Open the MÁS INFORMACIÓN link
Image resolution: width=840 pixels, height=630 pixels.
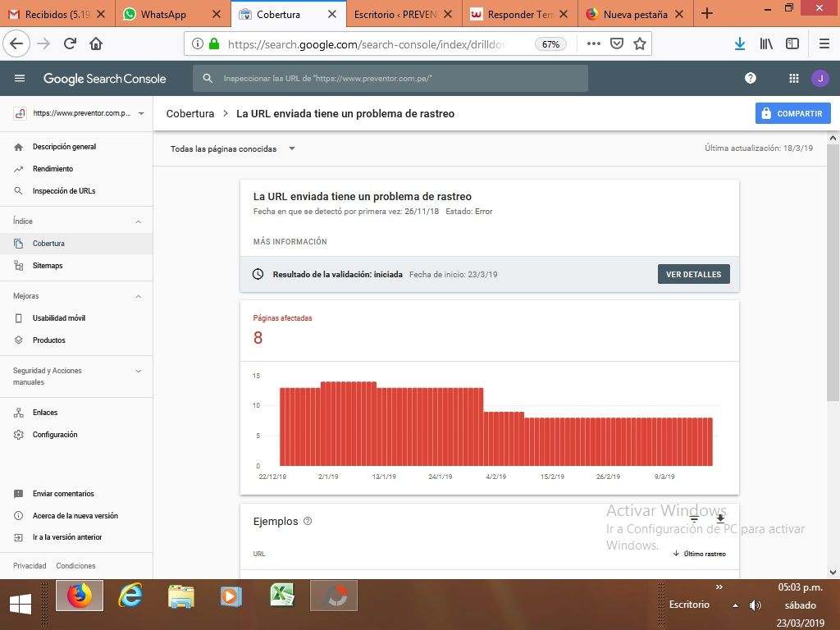point(290,242)
